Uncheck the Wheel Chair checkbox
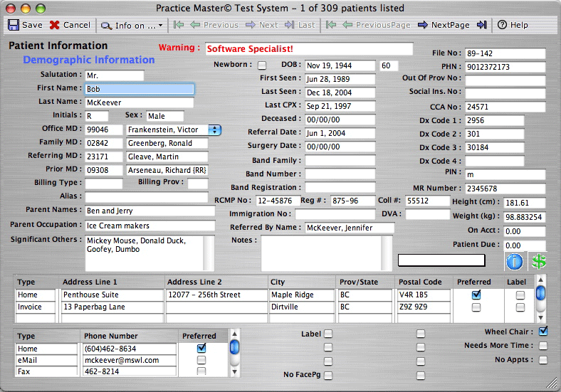This screenshot has height=392, width=561. pos(543,332)
